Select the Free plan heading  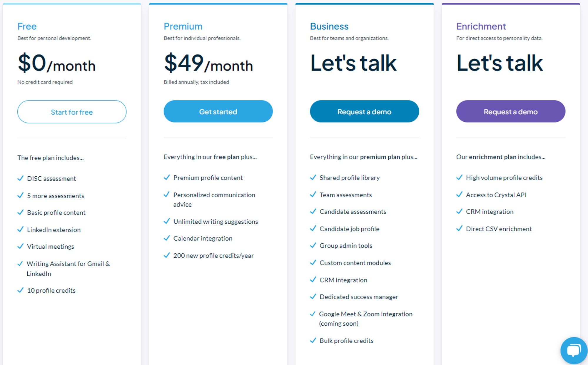click(x=27, y=26)
